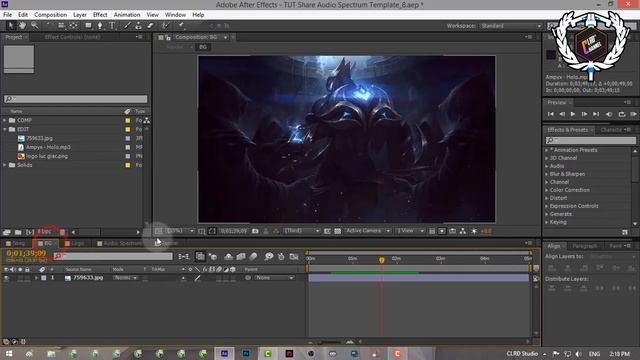Open the Workspace Standard dropdown
Screen dimensions: 640x360
tap(511, 26)
